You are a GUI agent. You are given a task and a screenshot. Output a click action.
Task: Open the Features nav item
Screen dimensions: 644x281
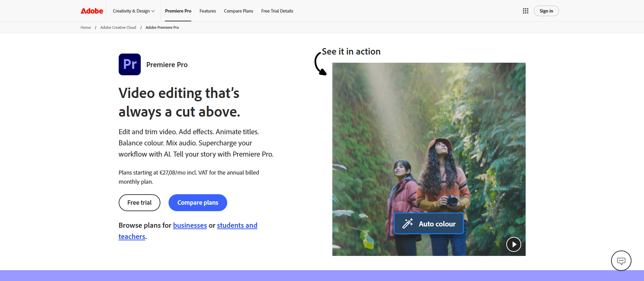coord(208,11)
